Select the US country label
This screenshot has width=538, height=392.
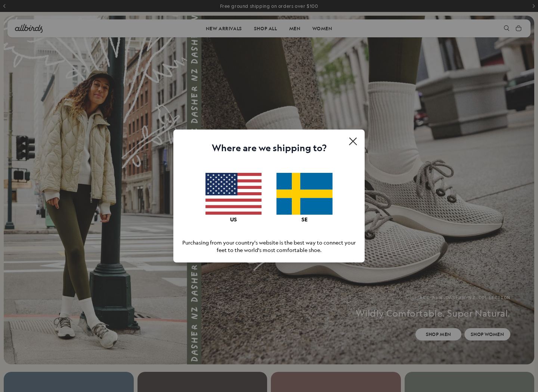[234, 220]
